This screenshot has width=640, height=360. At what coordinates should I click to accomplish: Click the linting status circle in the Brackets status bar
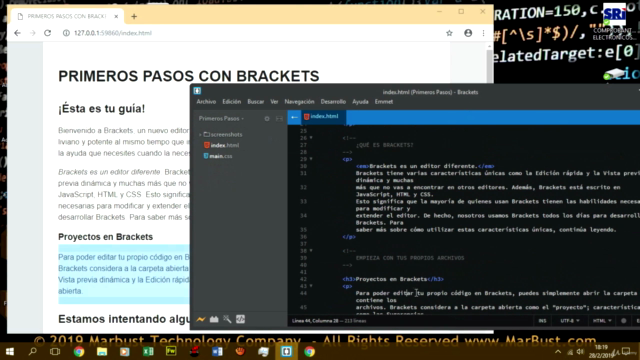(623, 321)
